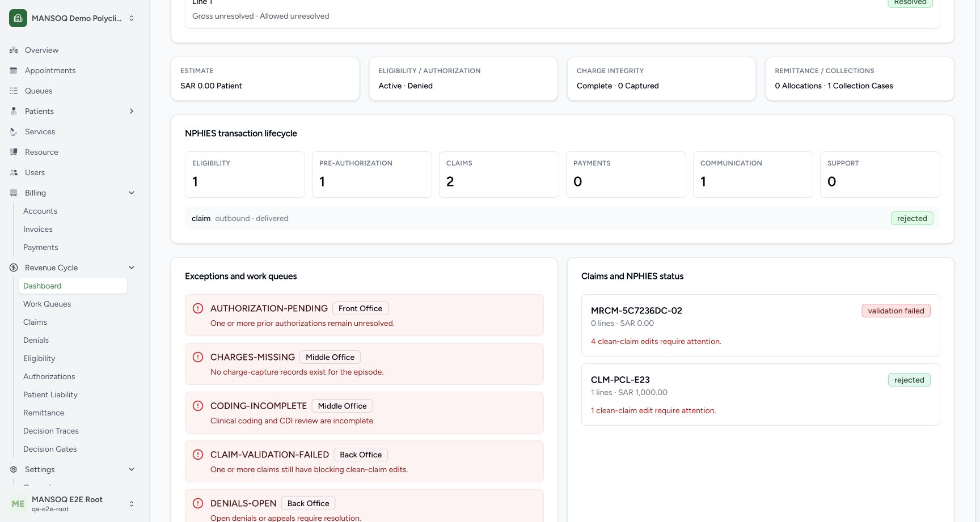Click the Back Office tag beside DENIALS-OPEN
980x522 pixels.
[308, 503]
